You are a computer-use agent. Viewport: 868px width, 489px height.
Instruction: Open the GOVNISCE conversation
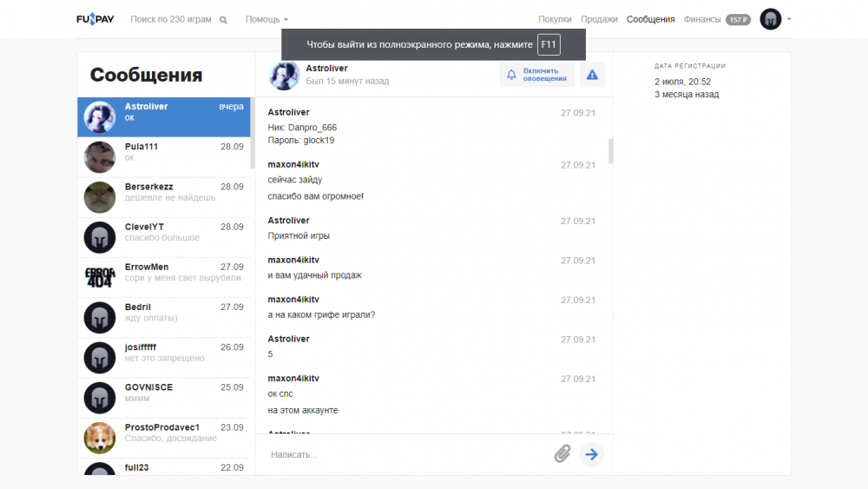[164, 398]
